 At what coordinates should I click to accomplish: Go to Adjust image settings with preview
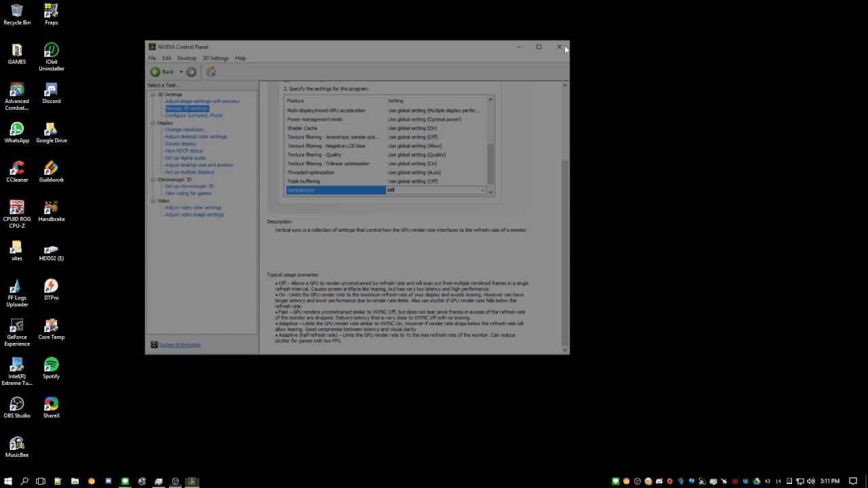pyautogui.click(x=202, y=101)
